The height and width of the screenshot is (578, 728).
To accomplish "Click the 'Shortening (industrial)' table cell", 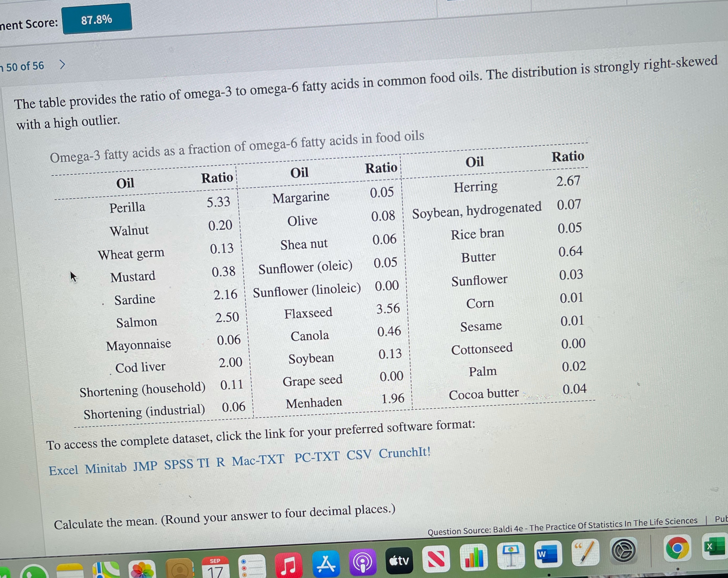I will pyautogui.click(x=144, y=411).
